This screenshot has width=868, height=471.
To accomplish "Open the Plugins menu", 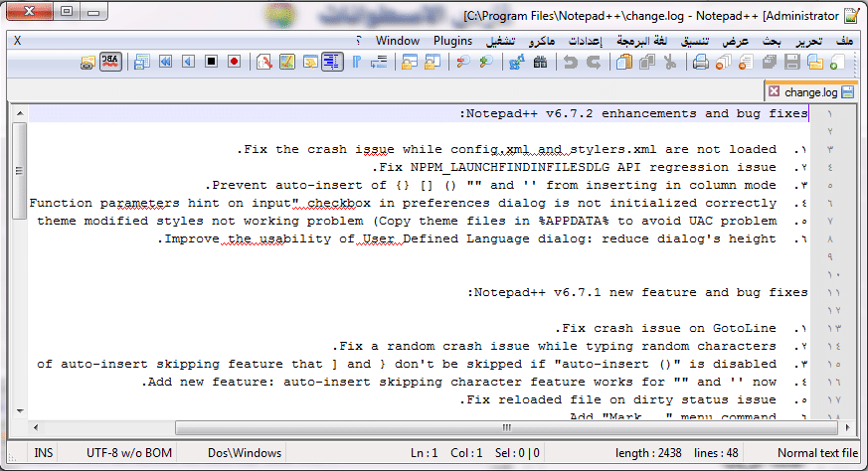I will pyautogui.click(x=452, y=41).
